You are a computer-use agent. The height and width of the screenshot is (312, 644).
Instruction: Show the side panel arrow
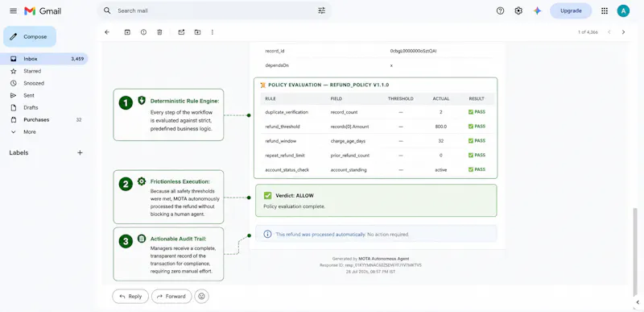(637, 302)
